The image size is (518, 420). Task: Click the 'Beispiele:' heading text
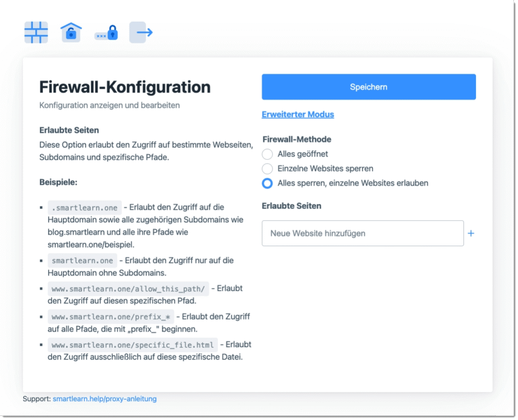[58, 182]
